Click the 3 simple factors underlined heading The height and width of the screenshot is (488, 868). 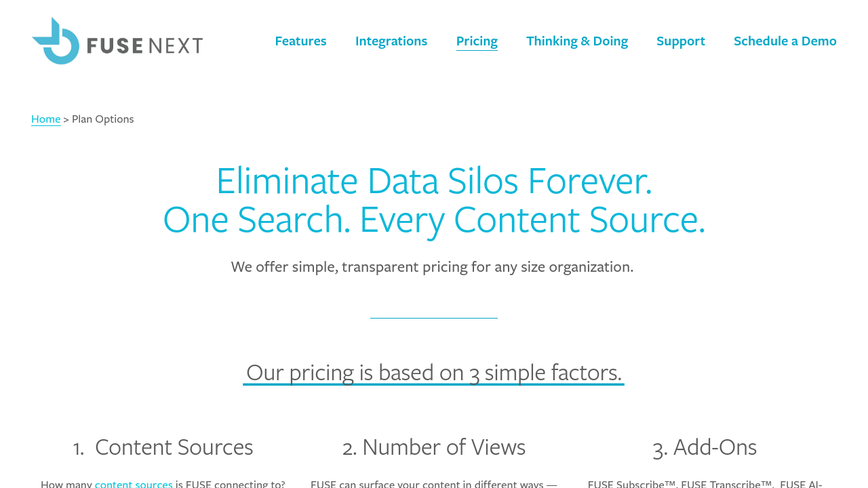[x=434, y=373]
